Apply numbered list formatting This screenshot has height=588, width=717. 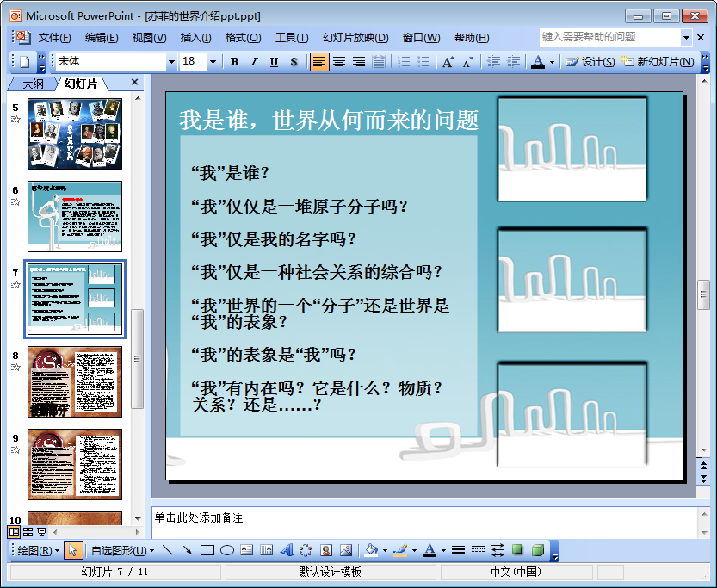point(404,62)
